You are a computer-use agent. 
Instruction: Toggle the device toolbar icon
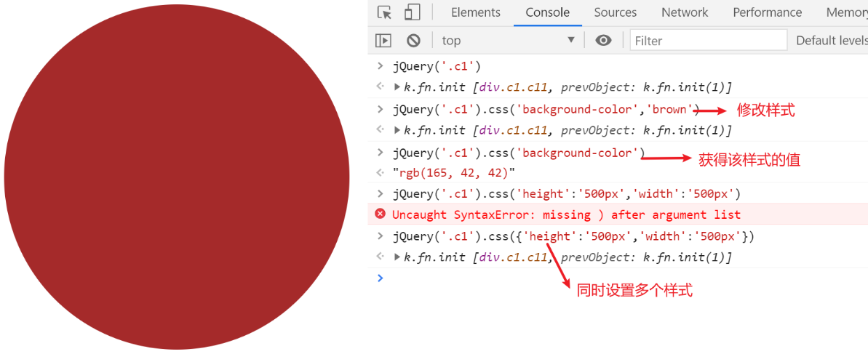pos(412,12)
